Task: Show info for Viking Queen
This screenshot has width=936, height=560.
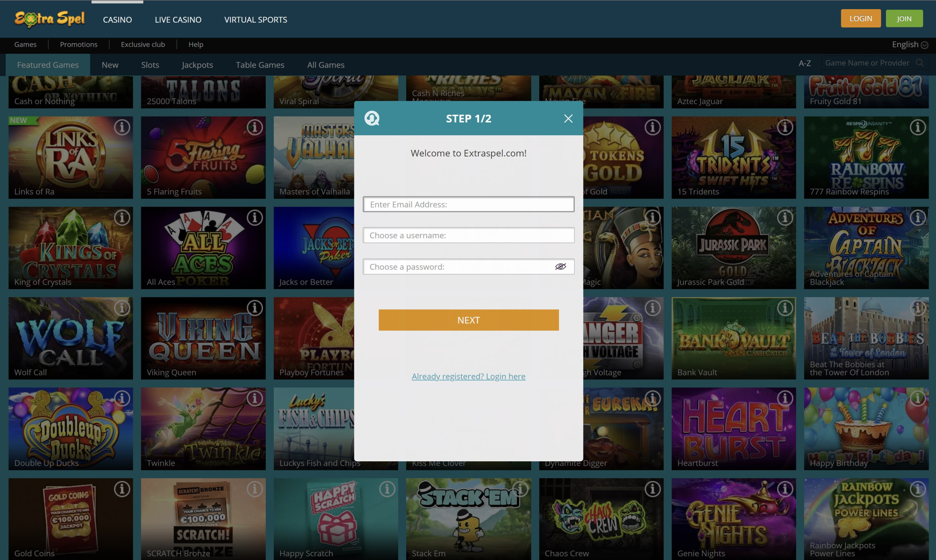Action: click(x=255, y=308)
